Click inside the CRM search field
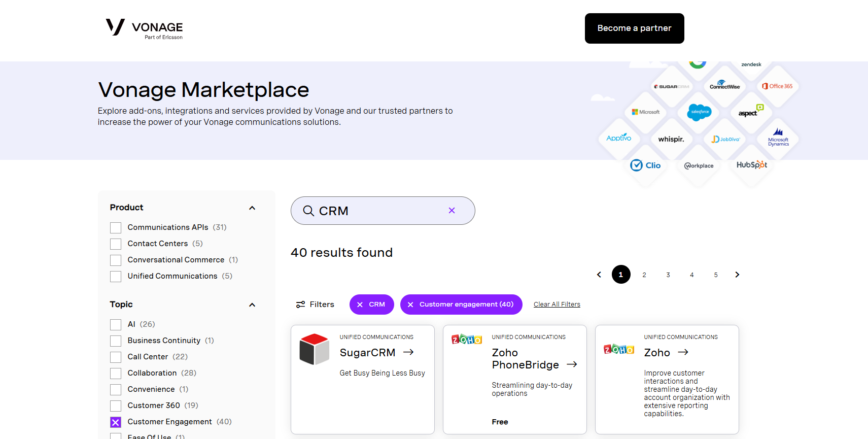This screenshot has width=868, height=439. point(380,211)
